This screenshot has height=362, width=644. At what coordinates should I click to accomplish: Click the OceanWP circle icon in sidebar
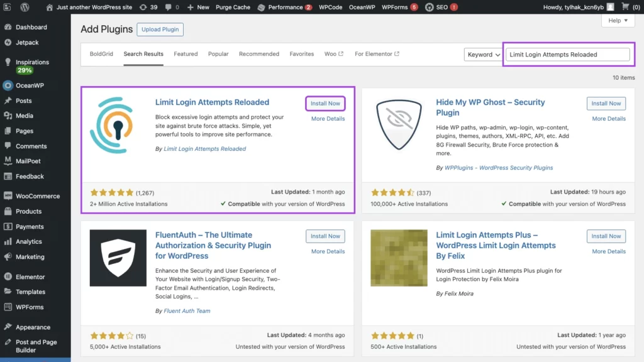coord(8,85)
